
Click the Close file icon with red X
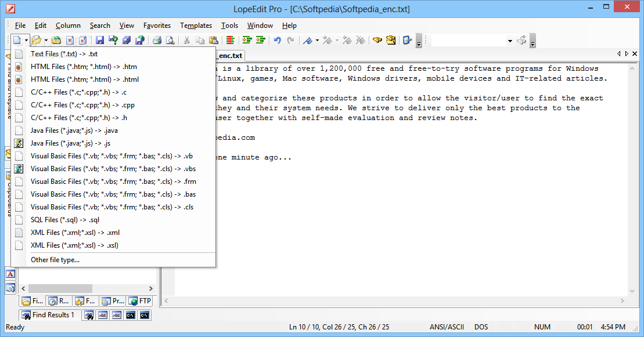pos(70,40)
